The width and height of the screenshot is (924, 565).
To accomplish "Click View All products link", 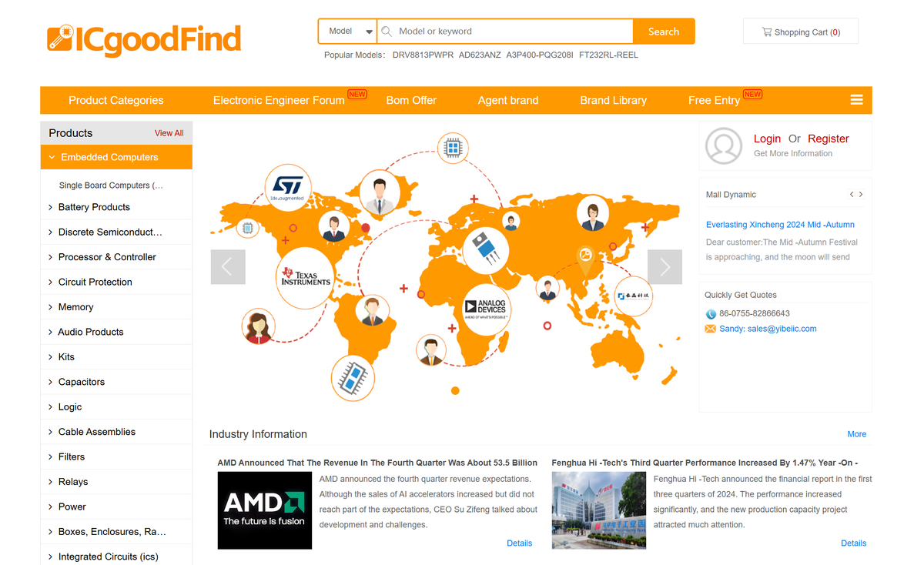I will (x=169, y=133).
